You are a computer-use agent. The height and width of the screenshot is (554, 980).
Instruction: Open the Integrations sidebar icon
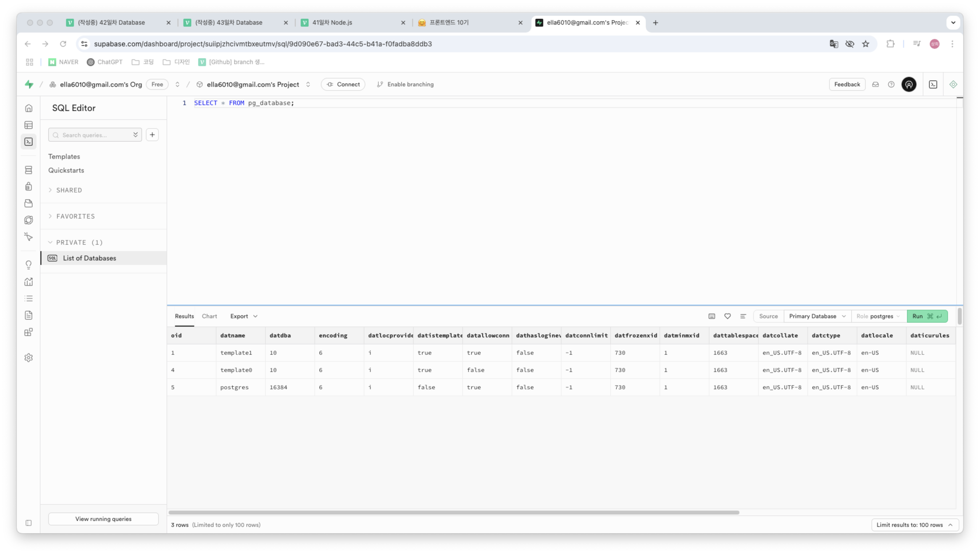[29, 332]
